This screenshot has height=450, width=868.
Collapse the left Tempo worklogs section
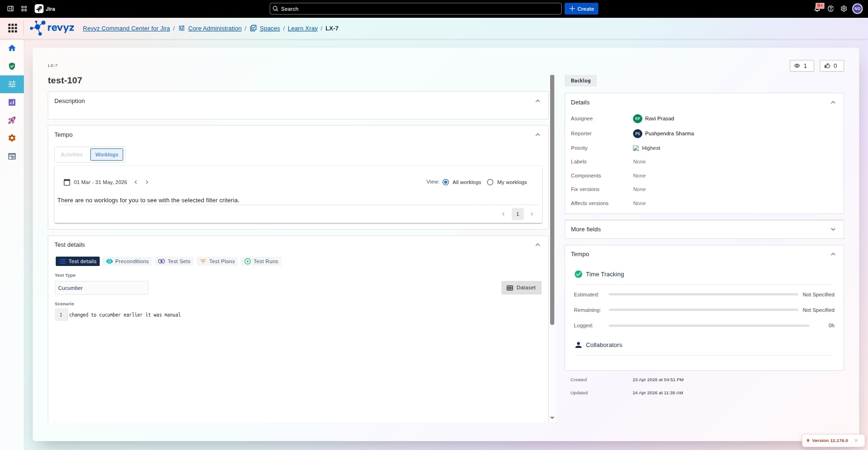[x=537, y=135]
